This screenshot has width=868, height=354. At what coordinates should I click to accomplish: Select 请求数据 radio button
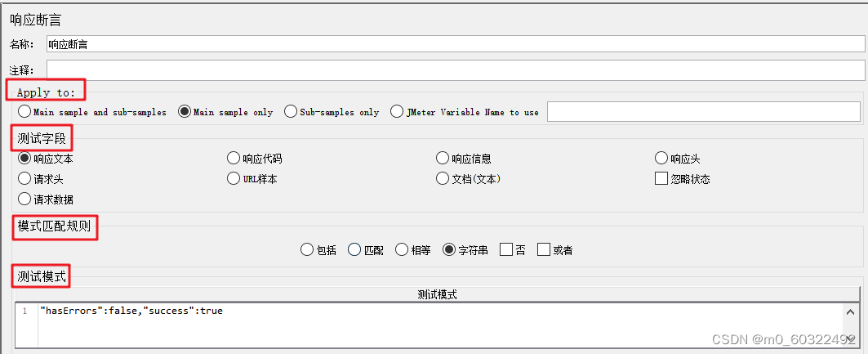point(46,199)
